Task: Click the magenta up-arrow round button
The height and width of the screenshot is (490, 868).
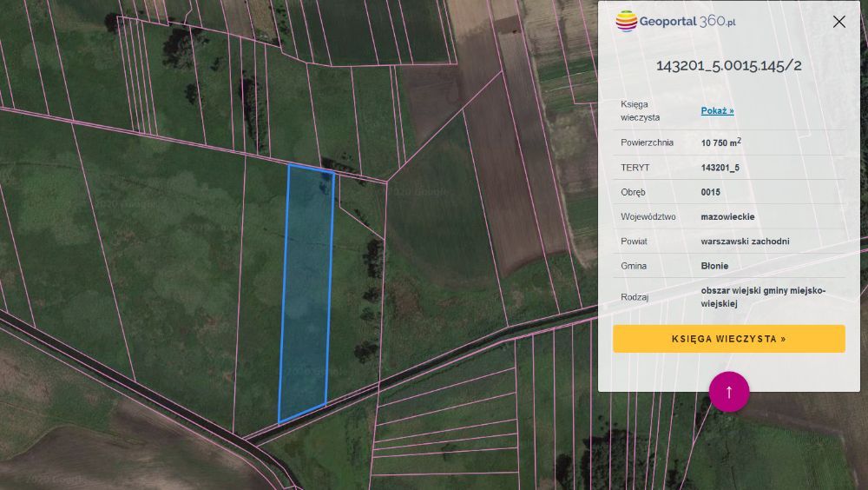Action: pos(728,392)
